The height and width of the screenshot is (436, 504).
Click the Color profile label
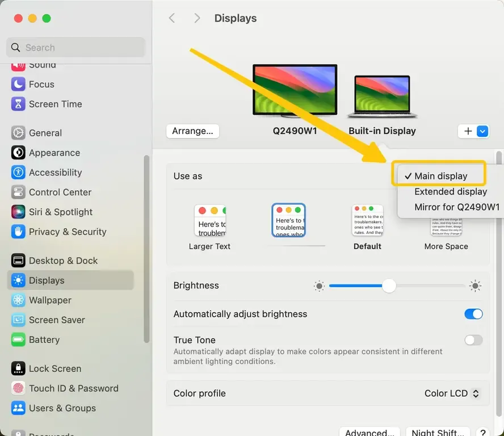[x=199, y=393]
